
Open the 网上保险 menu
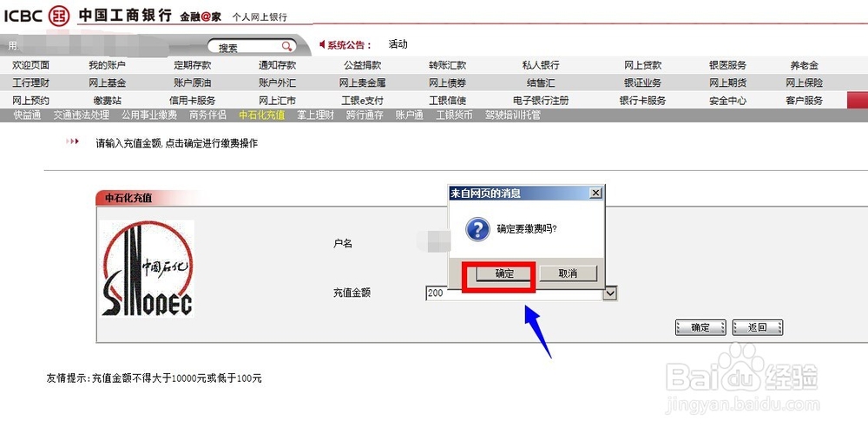(x=804, y=83)
